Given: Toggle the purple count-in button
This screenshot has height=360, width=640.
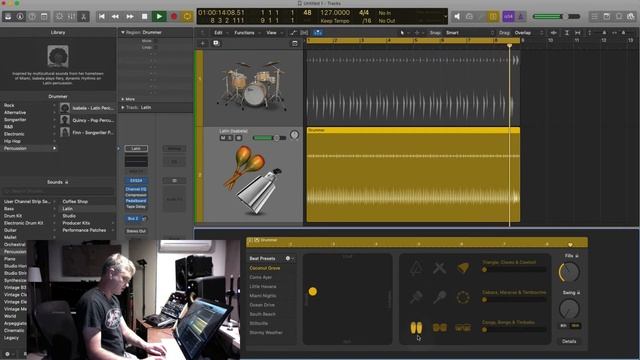Looking at the screenshot, I should [x=508, y=16].
